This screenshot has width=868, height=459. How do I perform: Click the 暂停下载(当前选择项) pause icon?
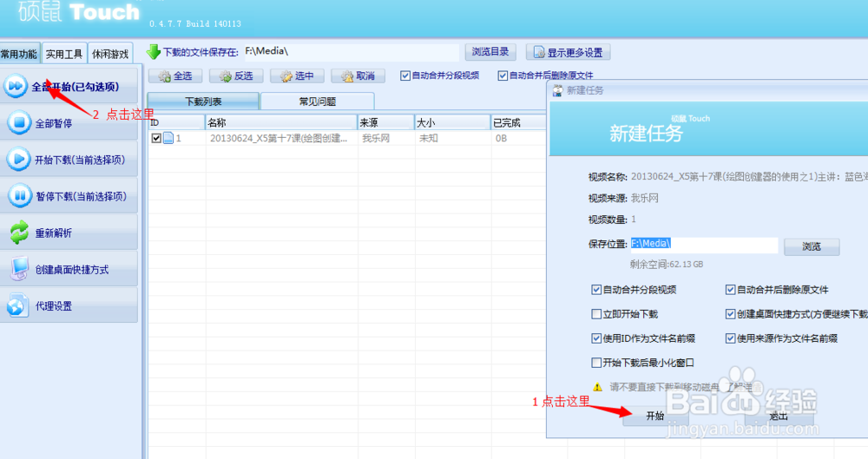[x=19, y=195]
